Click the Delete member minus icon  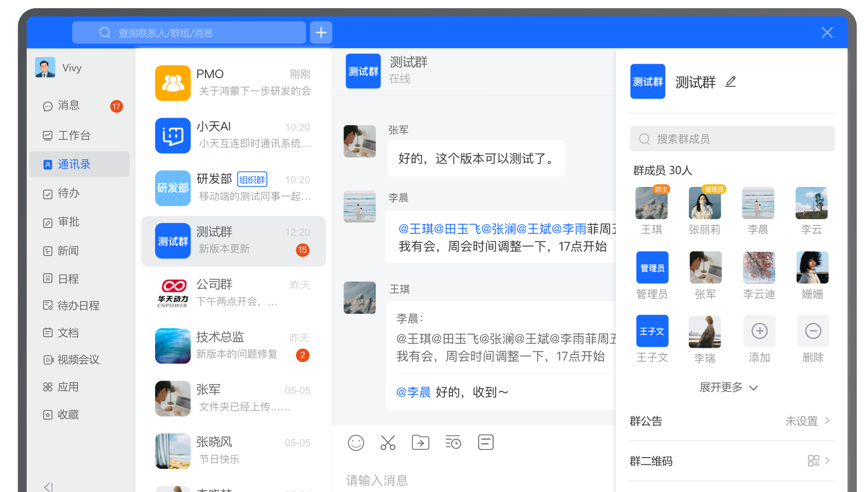(813, 331)
